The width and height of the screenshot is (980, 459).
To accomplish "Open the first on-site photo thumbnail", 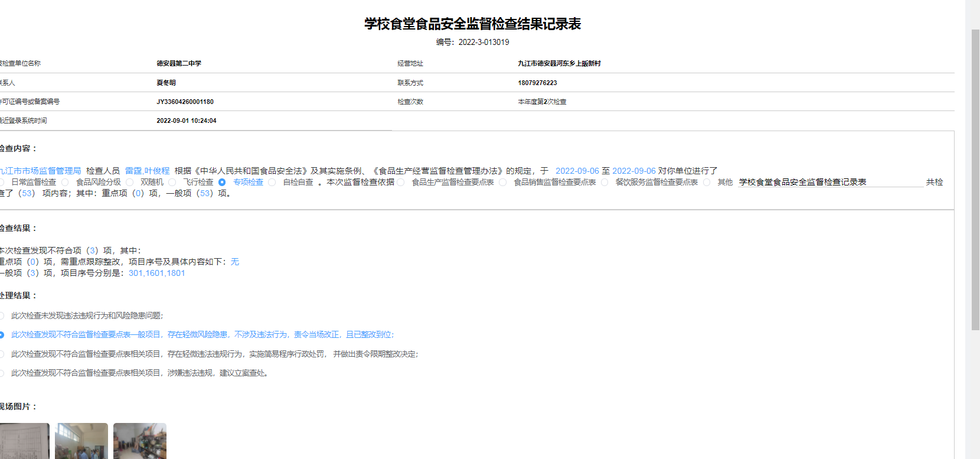I will [x=24, y=441].
